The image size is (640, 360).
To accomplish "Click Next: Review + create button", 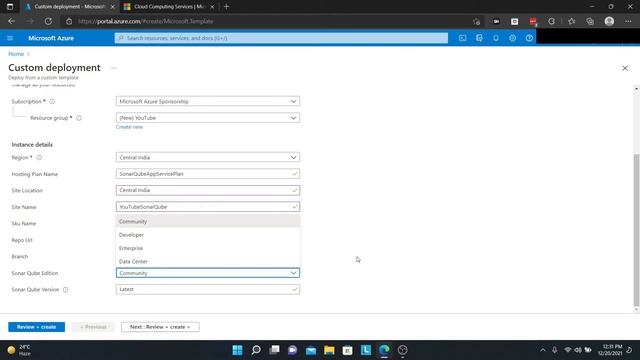I will tap(160, 327).
